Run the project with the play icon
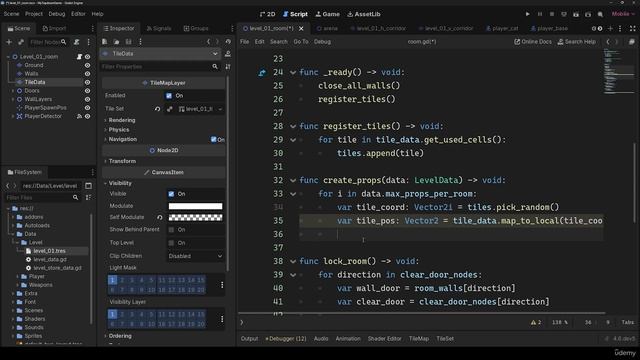This screenshot has height=360, width=640. click(x=527, y=14)
